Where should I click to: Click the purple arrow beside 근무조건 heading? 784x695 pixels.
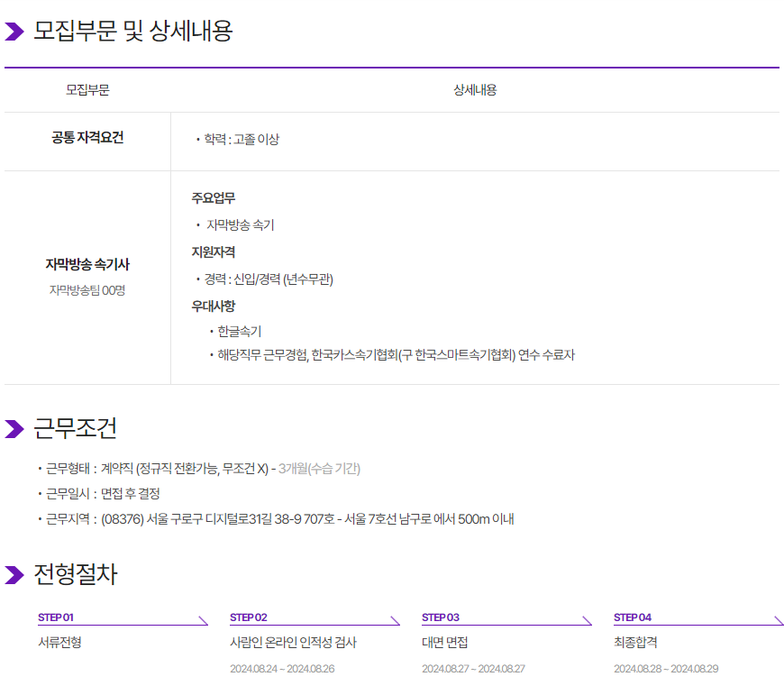tap(14, 429)
